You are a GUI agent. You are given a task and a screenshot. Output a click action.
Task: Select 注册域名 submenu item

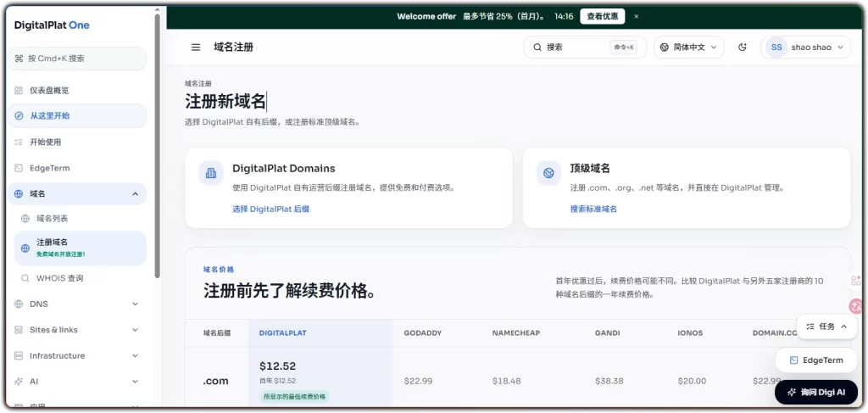pyautogui.click(x=81, y=248)
